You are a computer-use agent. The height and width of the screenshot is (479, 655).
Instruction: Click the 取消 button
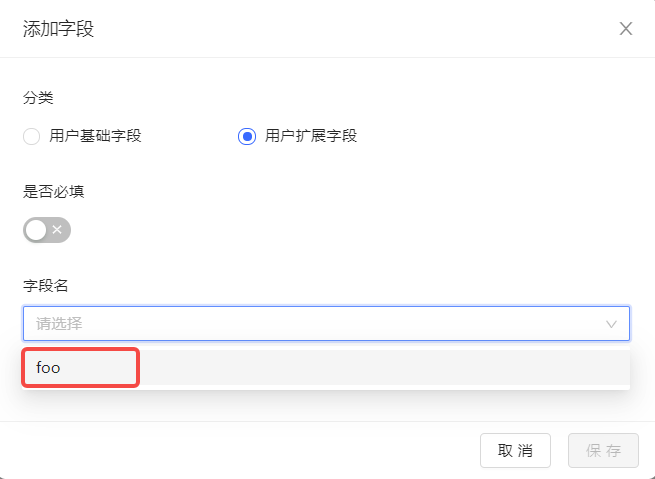tap(515, 450)
